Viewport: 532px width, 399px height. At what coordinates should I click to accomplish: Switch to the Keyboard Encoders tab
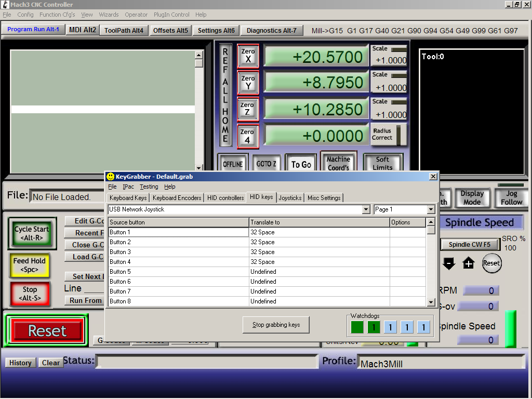pos(177,198)
